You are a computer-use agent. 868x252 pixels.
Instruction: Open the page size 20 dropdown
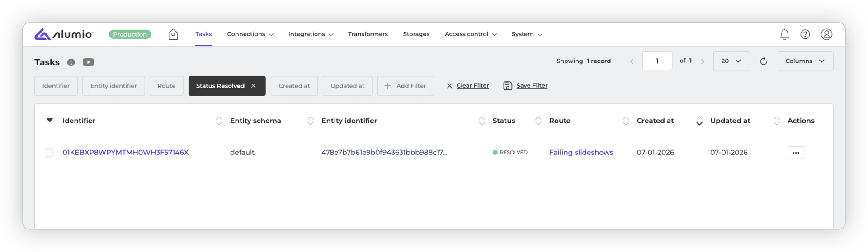click(x=731, y=61)
